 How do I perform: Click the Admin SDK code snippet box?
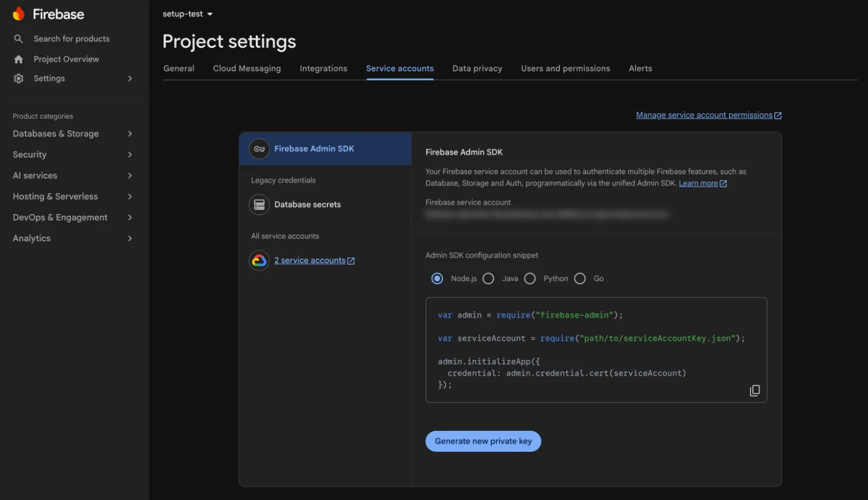click(x=596, y=350)
